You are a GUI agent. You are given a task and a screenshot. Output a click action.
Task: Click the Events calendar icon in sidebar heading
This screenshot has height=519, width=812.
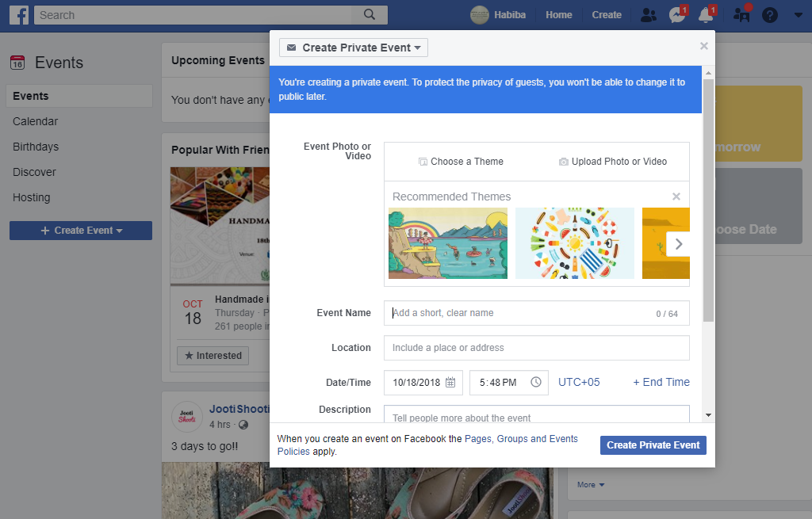tap(17, 63)
